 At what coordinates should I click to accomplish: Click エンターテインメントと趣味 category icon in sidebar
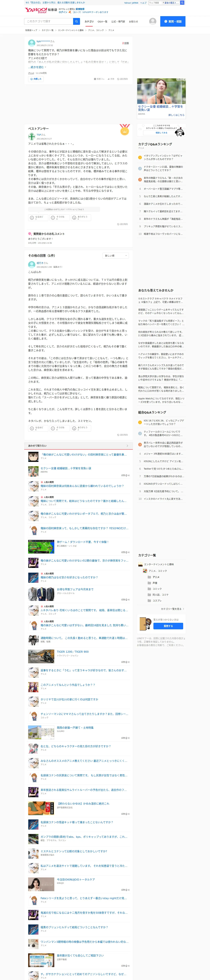(x=140, y=564)
